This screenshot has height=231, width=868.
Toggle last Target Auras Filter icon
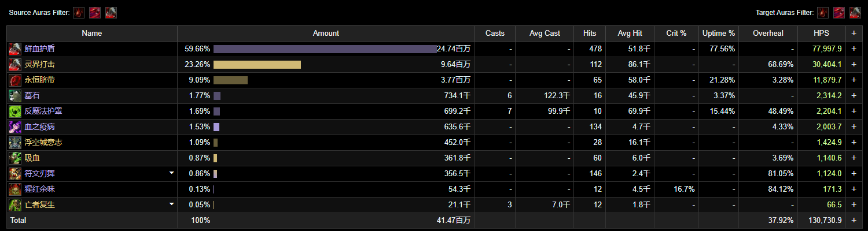[855, 13]
